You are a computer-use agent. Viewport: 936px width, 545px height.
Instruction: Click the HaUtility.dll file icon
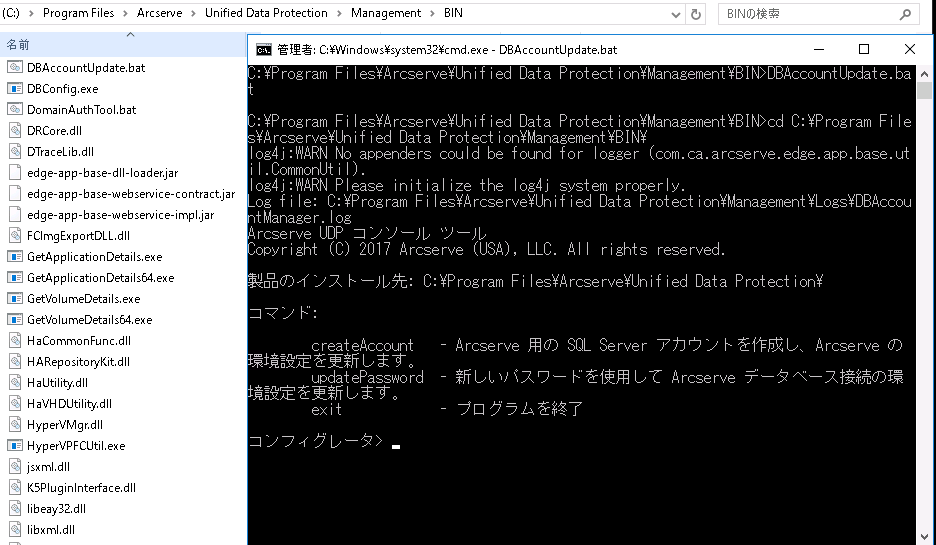[15, 383]
